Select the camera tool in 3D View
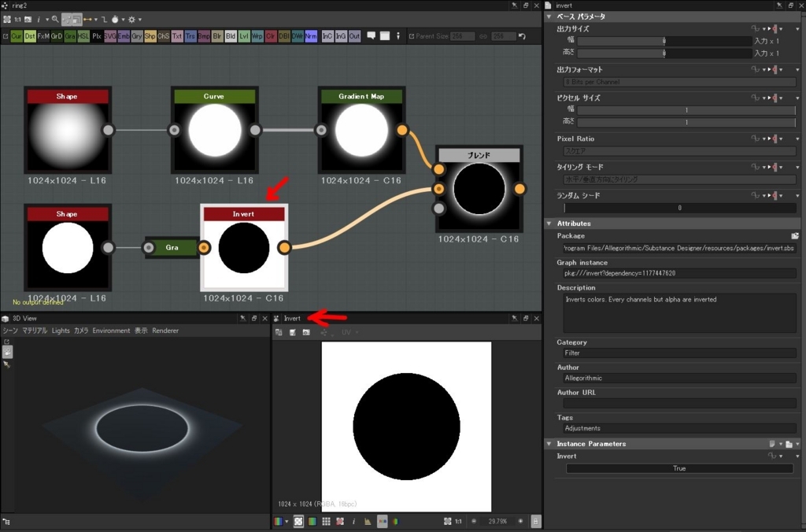 7,352
